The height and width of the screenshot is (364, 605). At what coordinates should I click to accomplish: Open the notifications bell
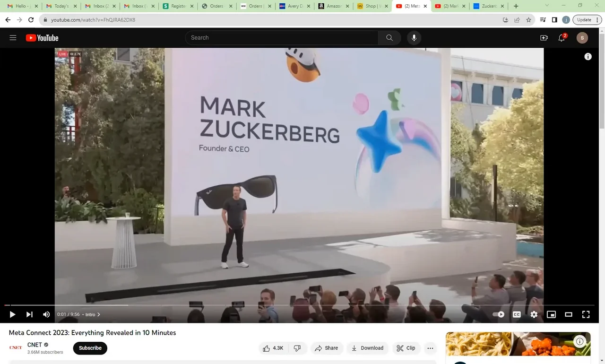click(x=562, y=38)
